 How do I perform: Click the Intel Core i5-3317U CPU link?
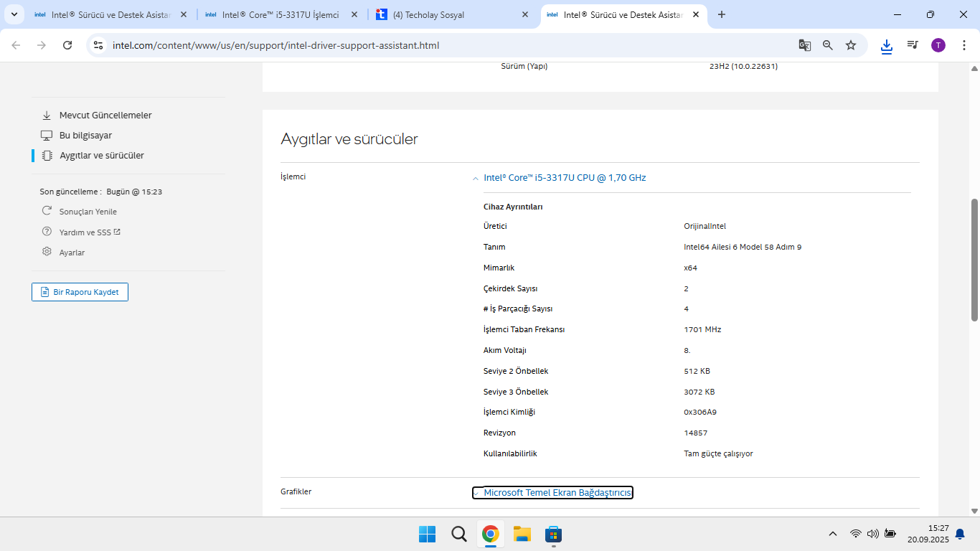pyautogui.click(x=565, y=177)
